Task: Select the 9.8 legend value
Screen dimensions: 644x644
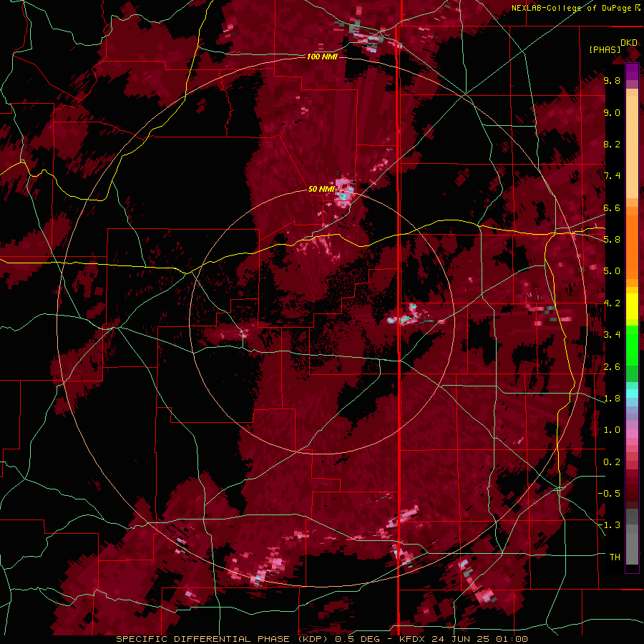Action: (x=612, y=80)
